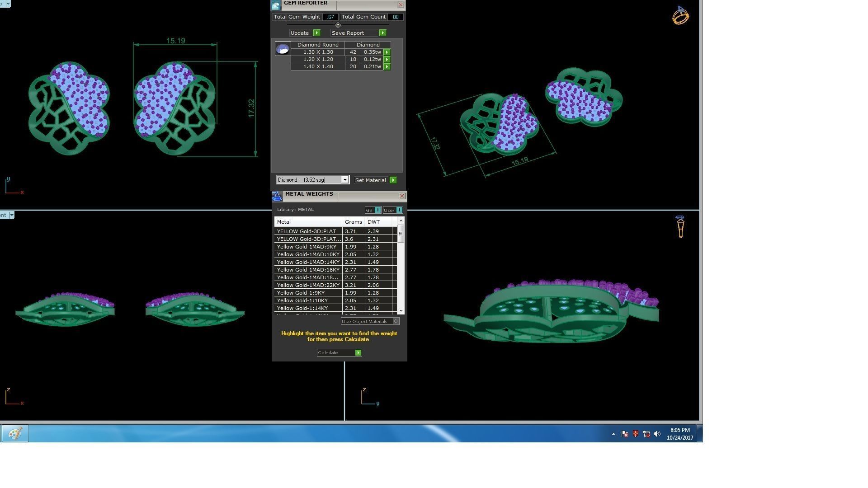Open the Diamond (3.52 spg) material dropdown
The height and width of the screenshot is (488, 868).
point(344,180)
